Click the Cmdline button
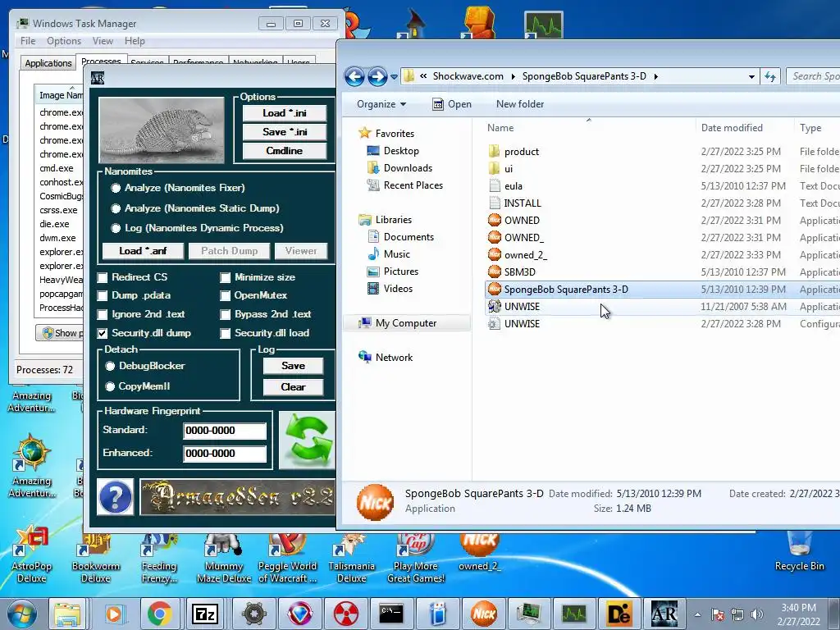This screenshot has height=630, width=840. point(285,151)
